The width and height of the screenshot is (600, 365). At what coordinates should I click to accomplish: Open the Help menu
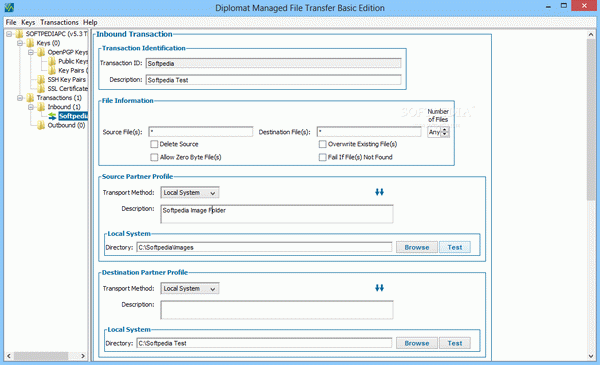tap(90, 22)
